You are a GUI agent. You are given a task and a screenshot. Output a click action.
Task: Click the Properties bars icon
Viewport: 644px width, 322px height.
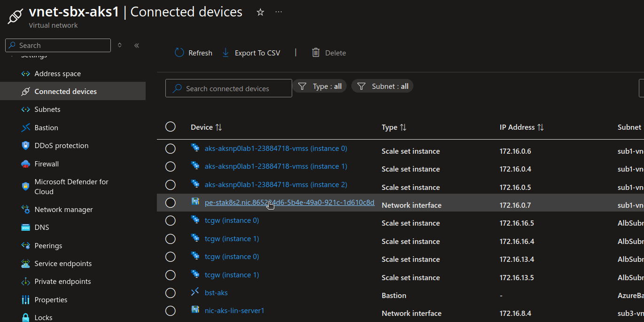click(x=26, y=300)
